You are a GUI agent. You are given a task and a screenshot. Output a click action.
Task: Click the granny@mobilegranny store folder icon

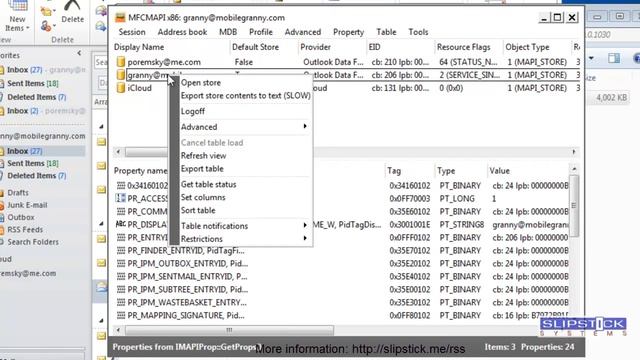(x=120, y=75)
